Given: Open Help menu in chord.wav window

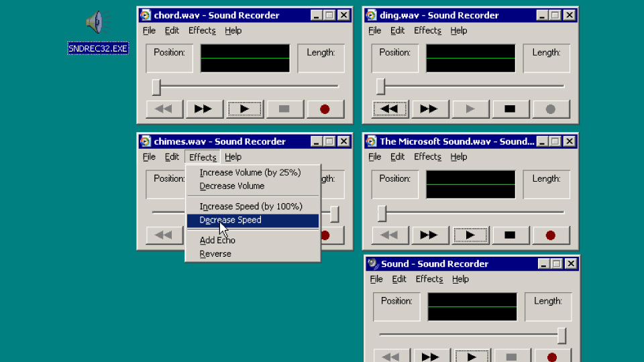Looking at the screenshot, I should tap(233, 31).
